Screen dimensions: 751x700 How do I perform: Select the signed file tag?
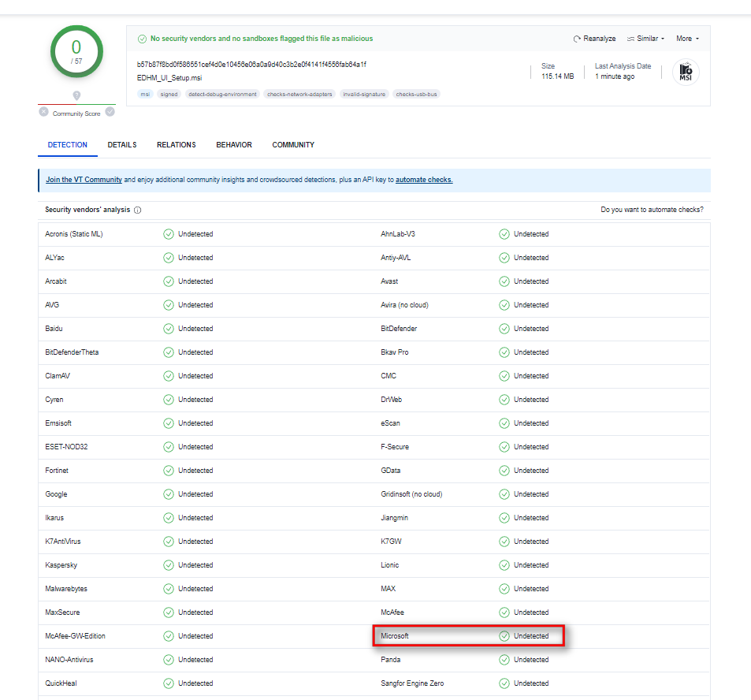169,94
